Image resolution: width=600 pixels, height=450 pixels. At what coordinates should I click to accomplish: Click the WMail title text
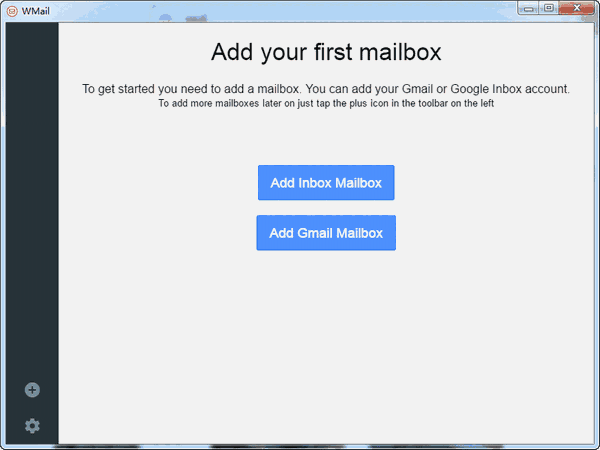click(36, 11)
